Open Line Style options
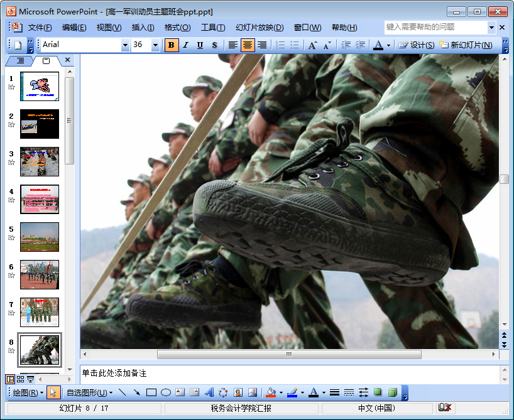The width and height of the screenshot is (514, 420). [334, 392]
